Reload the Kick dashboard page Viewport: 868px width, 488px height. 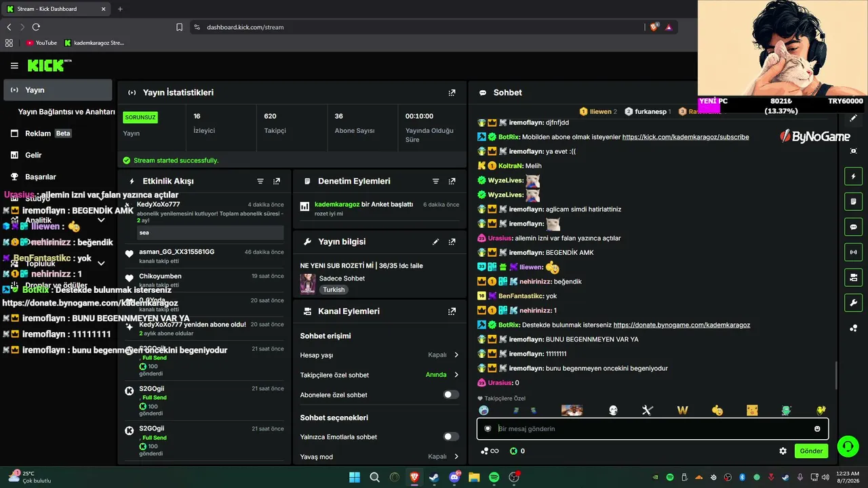coord(36,27)
